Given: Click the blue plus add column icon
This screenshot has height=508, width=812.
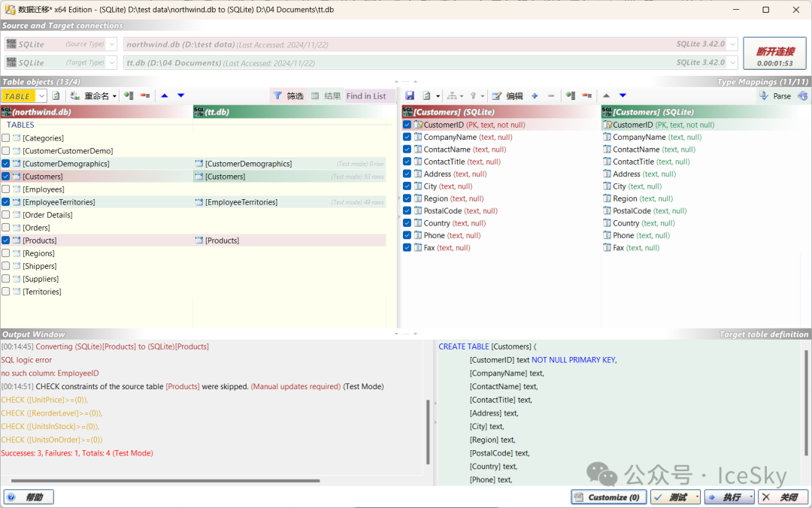Looking at the screenshot, I should 535,96.
